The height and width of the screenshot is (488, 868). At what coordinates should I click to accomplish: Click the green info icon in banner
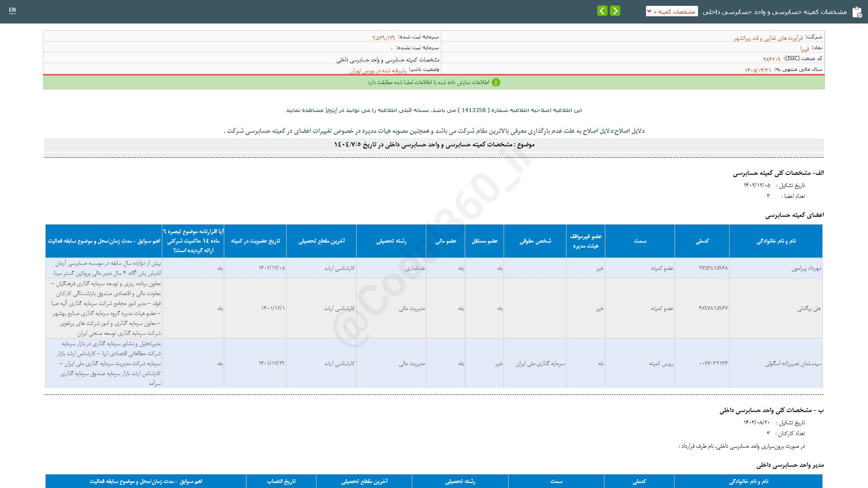tap(496, 82)
